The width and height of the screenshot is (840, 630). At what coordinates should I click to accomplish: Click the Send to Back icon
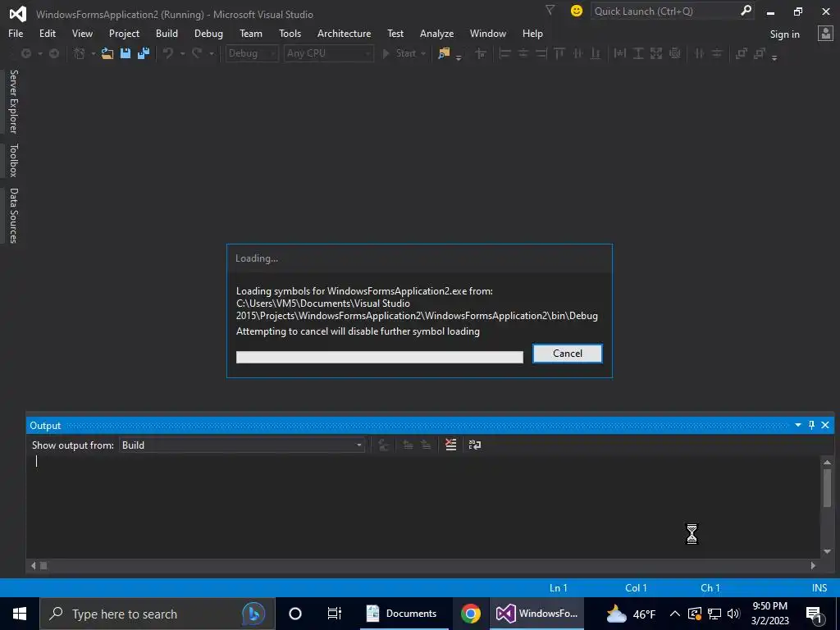[760, 53]
